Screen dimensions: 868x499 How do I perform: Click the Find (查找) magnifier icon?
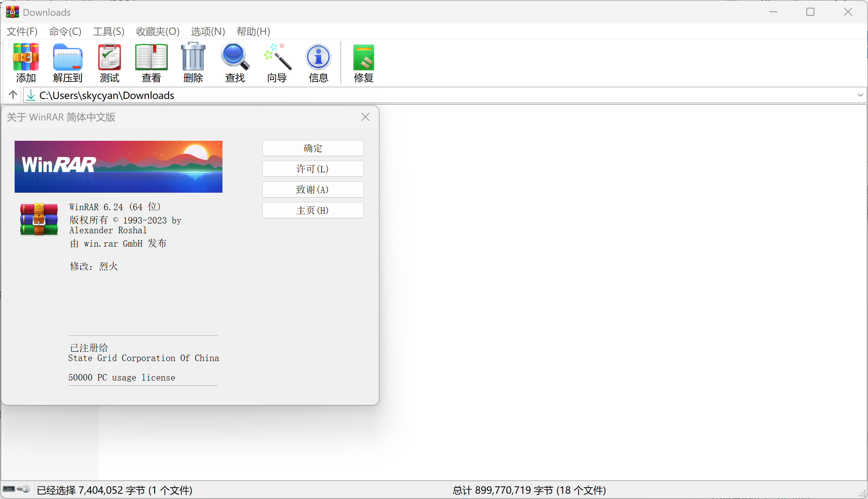pyautogui.click(x=235, y=63)
